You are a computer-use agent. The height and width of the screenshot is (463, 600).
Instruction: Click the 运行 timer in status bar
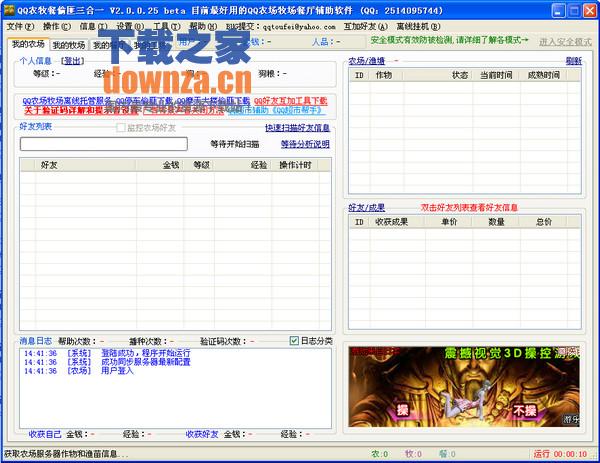[x=560, y=454]
